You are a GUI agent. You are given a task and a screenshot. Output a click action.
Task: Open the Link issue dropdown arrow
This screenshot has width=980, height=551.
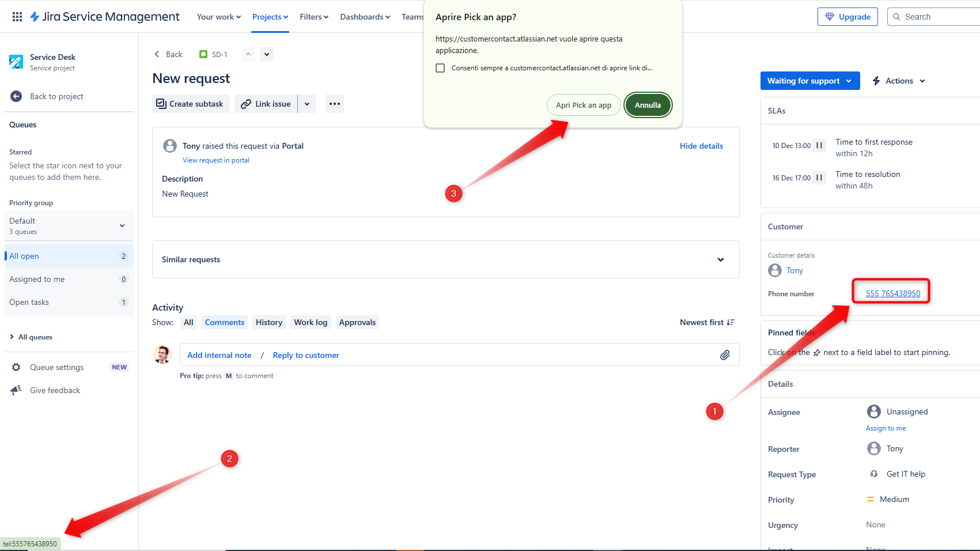307,104
